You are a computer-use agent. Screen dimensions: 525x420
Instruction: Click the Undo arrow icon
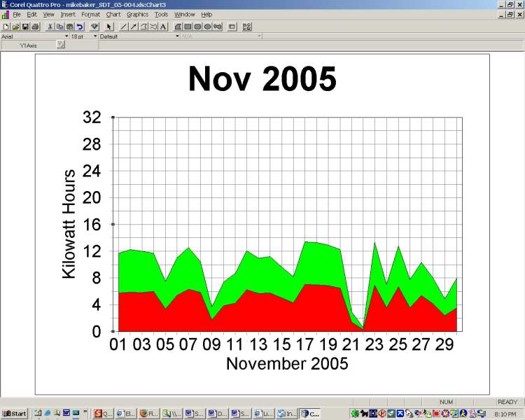point(80,27)
